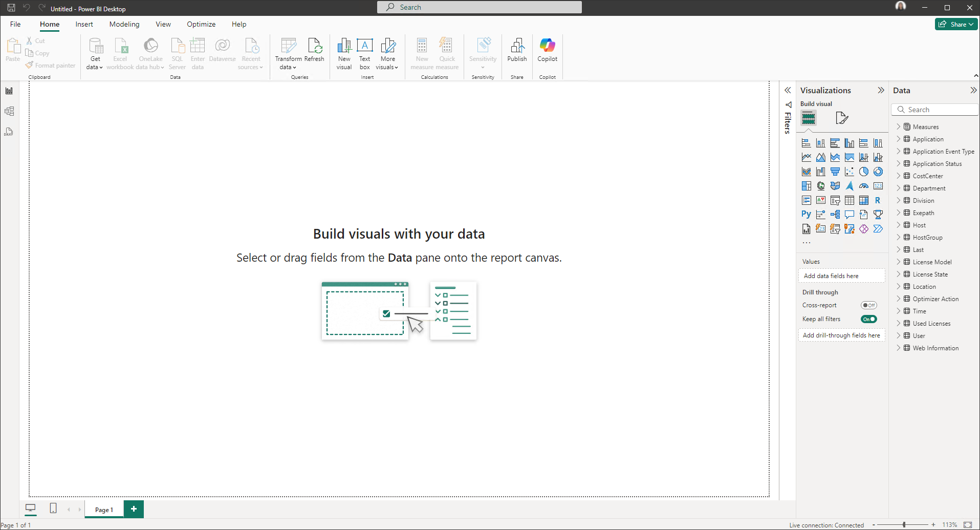
Task: Open the File menu
Action: tap(15, 24)
